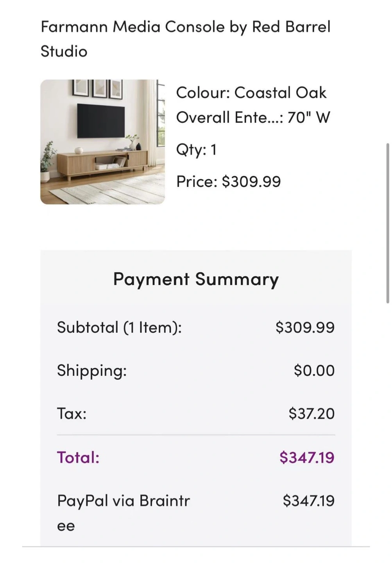
Task: Click the Qty: 1 label
Action: pos(196,149)
